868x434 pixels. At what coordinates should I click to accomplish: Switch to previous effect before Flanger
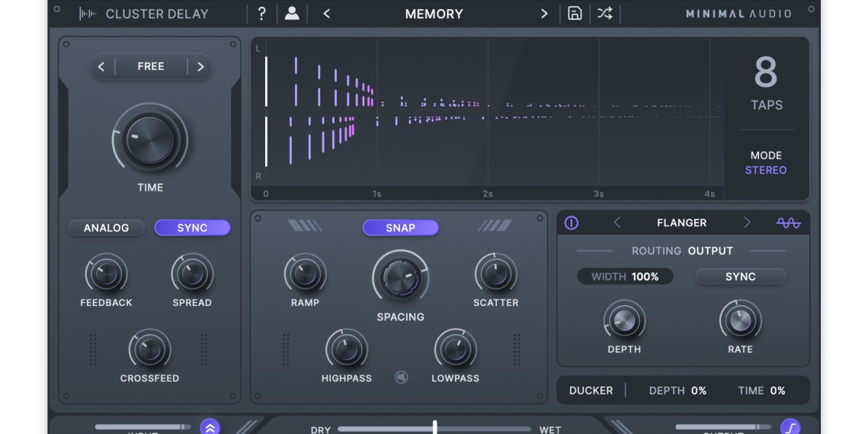pos(617,223)
